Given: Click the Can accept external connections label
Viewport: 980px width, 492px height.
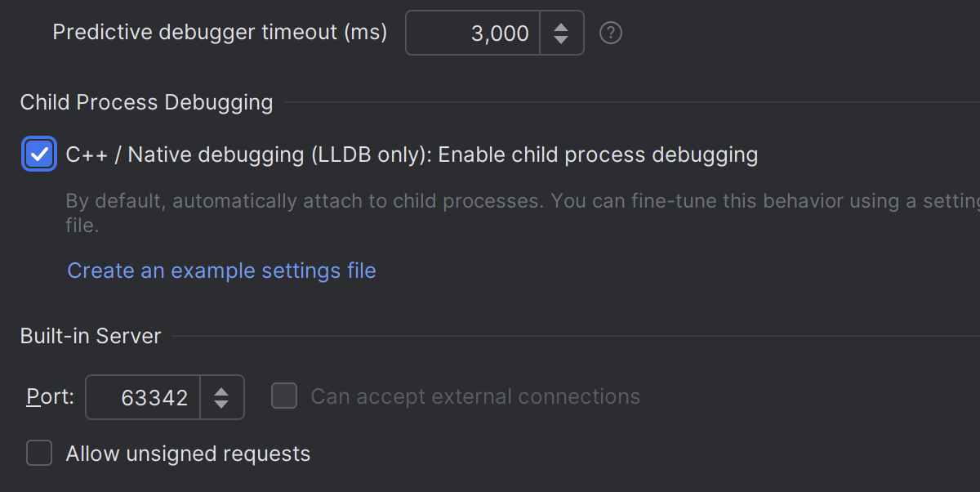Looking at the screenshot, I should tap(475, 397).
